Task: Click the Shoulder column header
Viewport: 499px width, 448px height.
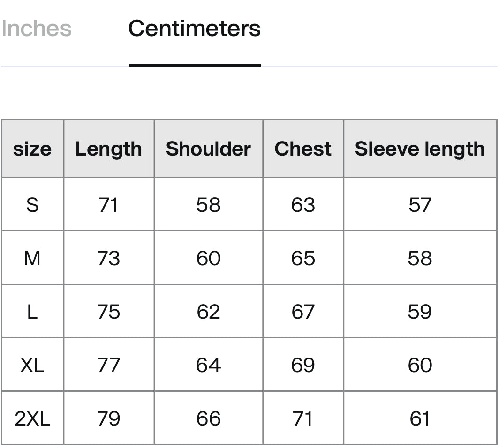Action: coord(208,149)
